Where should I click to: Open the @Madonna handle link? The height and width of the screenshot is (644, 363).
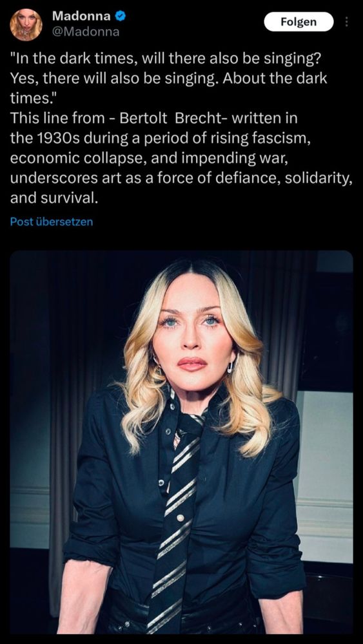click(86, 32)
